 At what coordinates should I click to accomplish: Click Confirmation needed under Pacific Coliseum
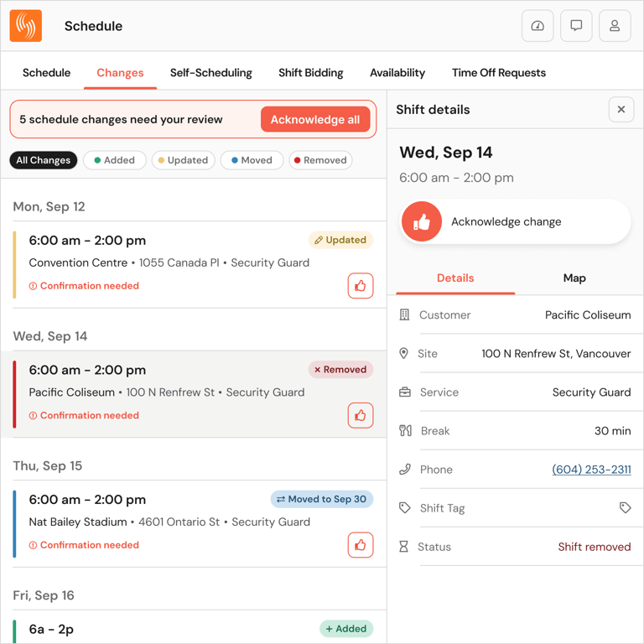tap(84, 415)
